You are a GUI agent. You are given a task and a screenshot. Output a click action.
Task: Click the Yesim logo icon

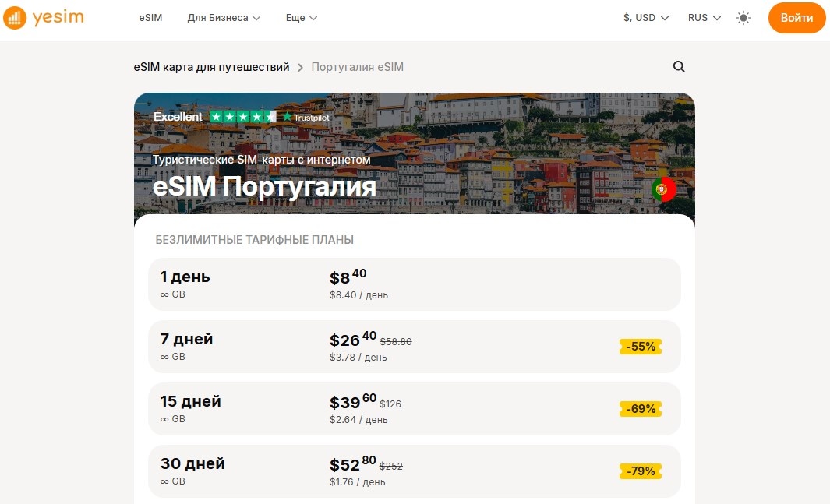coord(14,17)
